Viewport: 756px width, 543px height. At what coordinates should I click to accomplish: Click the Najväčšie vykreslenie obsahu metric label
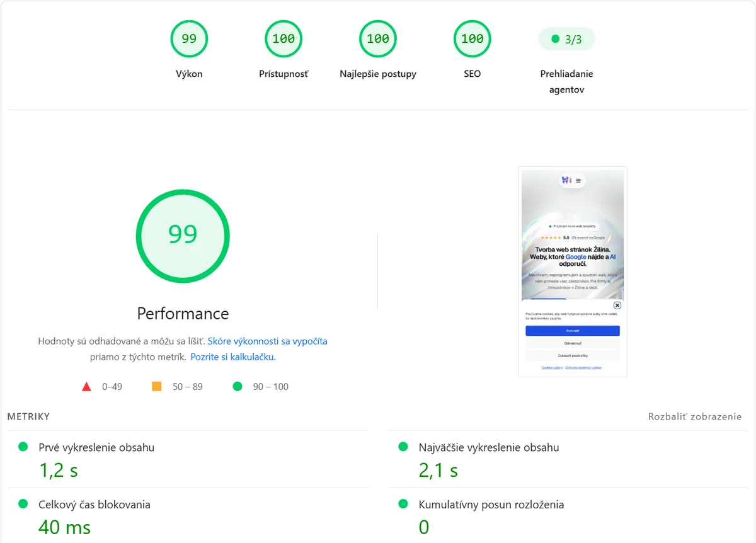coord(489,448)
